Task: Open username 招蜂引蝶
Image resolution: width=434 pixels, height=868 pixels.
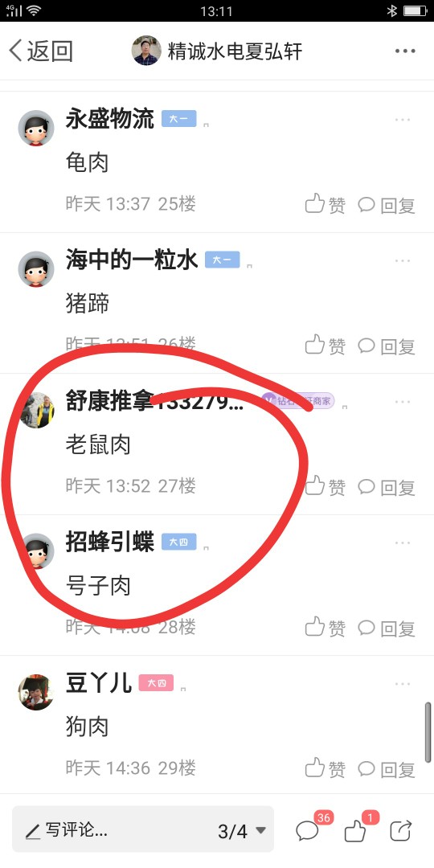Action: [109, 542]
